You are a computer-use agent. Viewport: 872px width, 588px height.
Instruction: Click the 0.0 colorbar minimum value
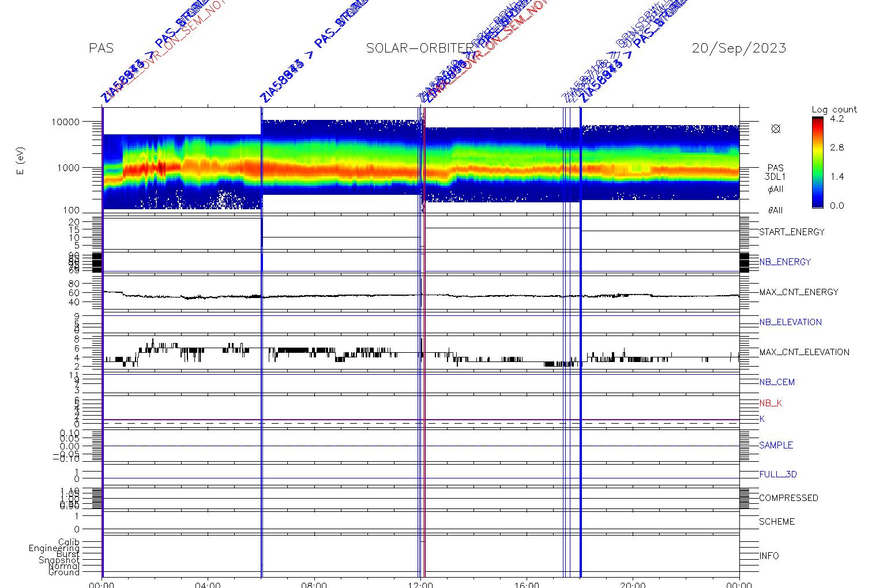[837, 205]
